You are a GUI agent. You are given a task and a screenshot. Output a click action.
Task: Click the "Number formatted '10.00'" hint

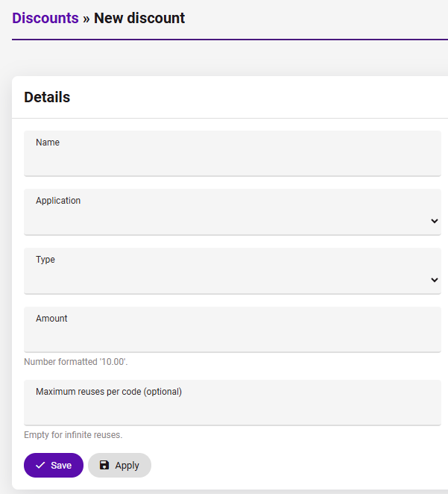(76, 362)
